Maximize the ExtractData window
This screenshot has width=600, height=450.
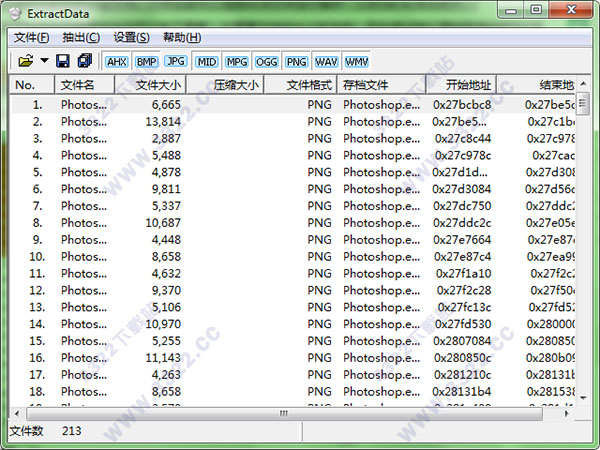point(536,10)
